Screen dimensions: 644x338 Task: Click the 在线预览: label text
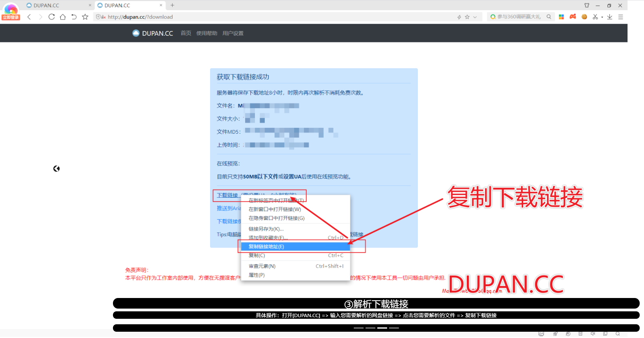coord(228,164)
